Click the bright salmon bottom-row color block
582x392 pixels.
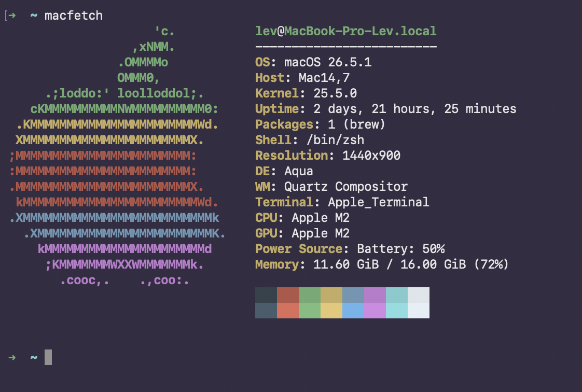point(288,311)
